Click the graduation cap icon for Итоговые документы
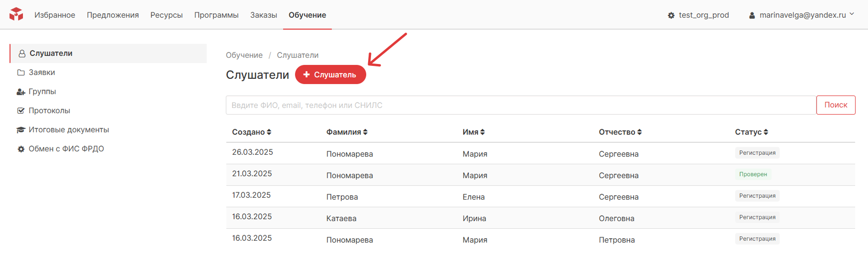Image resolution: width=868 pixels, height=276 pixels. tap(21, 130)
